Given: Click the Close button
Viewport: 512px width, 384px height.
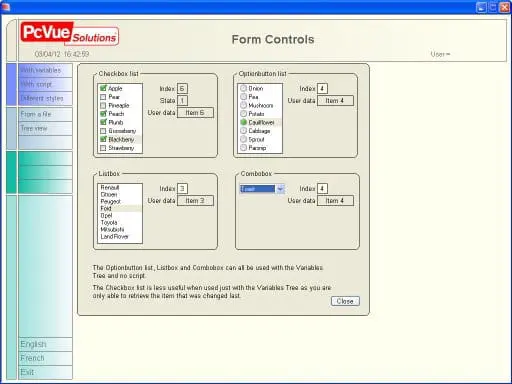Looking at the screenshot, I should (345, 301).
